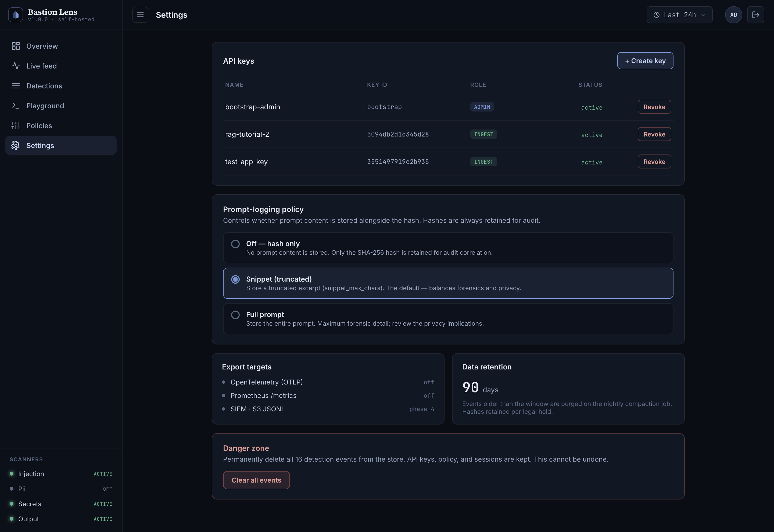Open the AD user avatar
The height and width of the screenshot is (532, 774).
[x=733, y=15]
